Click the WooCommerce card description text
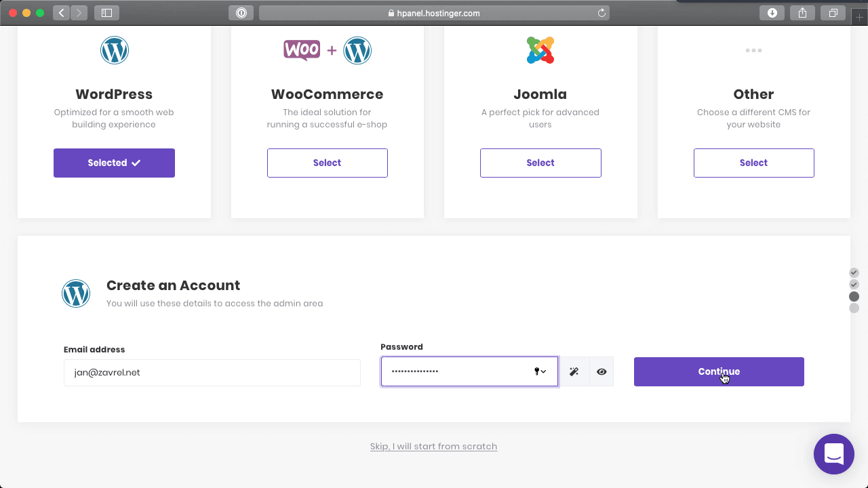868x488 pixels. pos(328,119)
